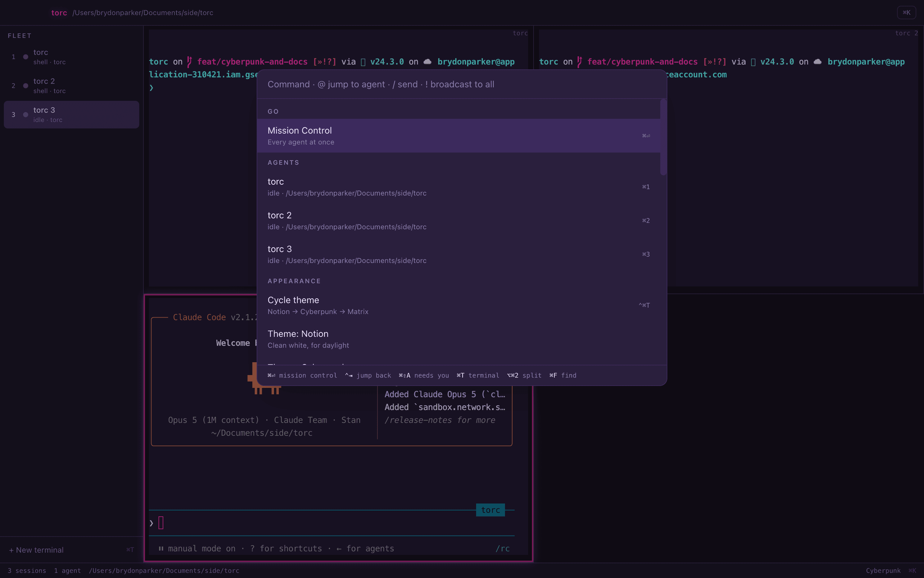Jump to agent torc 3 in palette list
924x578 pixels.
pyautogui.click(x=458, y=254)
